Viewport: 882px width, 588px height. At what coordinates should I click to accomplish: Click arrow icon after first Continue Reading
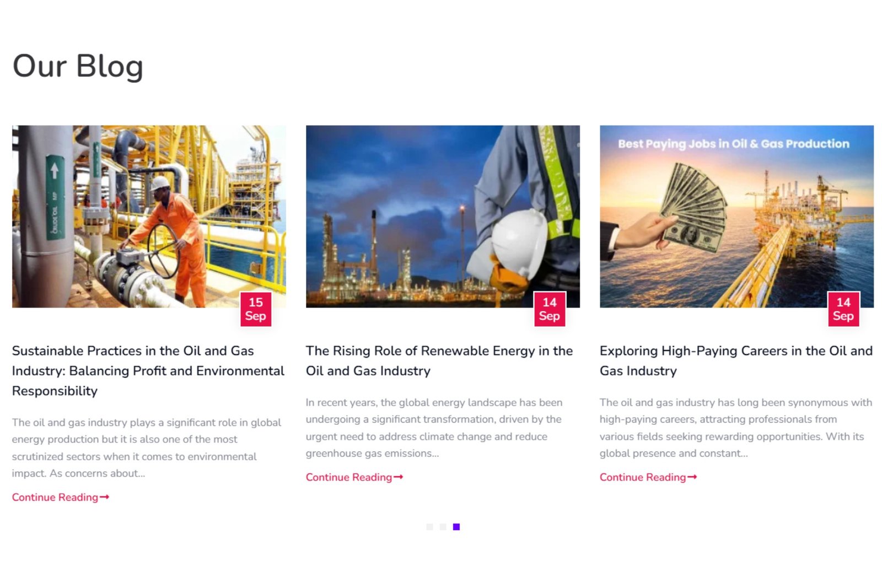click(x=105, y=497)
